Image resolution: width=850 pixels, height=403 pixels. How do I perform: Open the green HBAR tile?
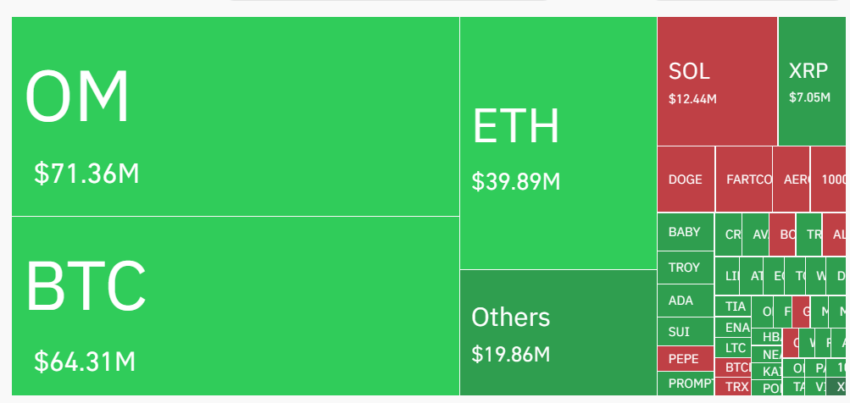point(767,337)
